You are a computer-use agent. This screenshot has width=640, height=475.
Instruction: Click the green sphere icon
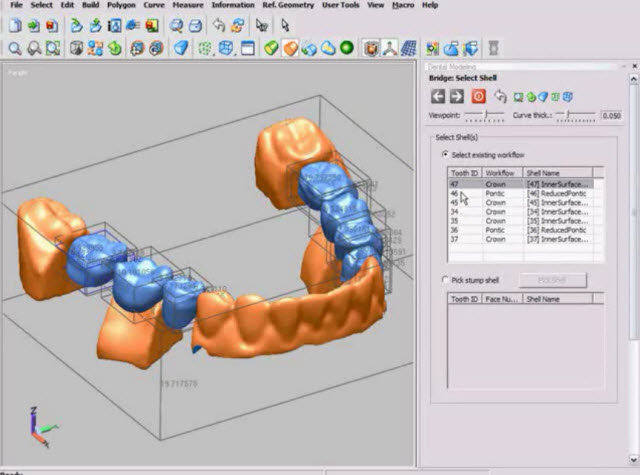coord(347,48)
